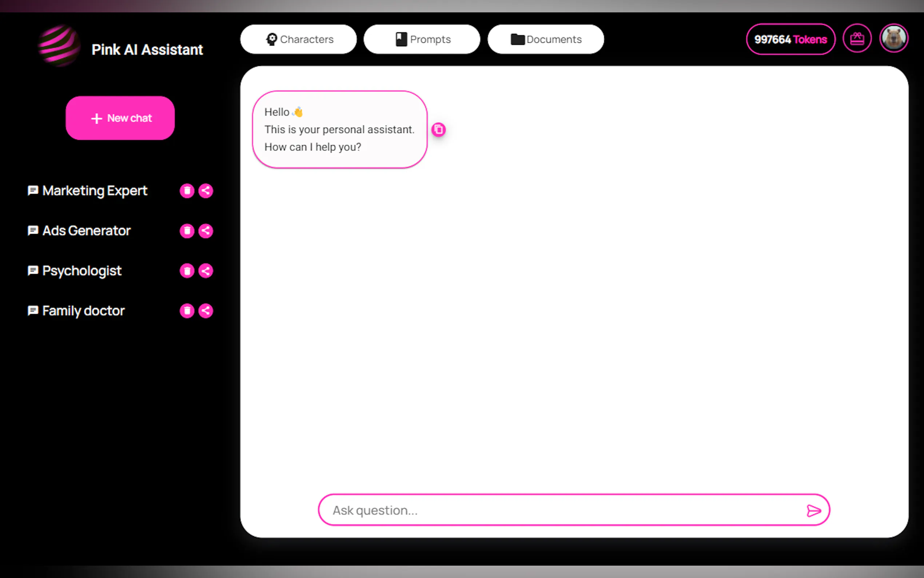Viewport: 924px width, 578px height.
Task: Share the Psychologist chat
Action: (x=206, y=271)
